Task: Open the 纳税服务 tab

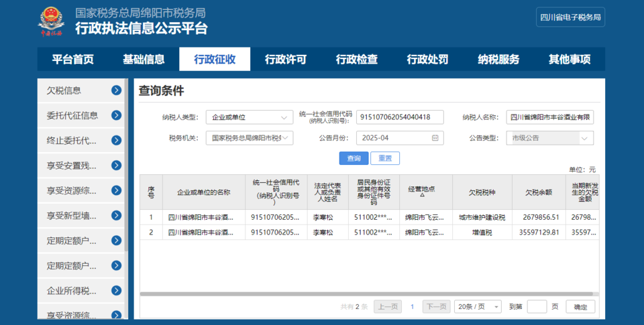Action: [x=498, y=60]
